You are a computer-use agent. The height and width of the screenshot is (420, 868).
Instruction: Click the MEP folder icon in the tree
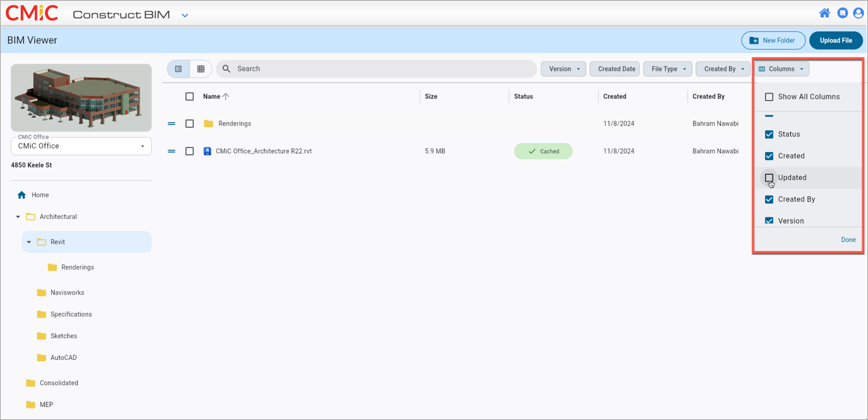point(31,404)
